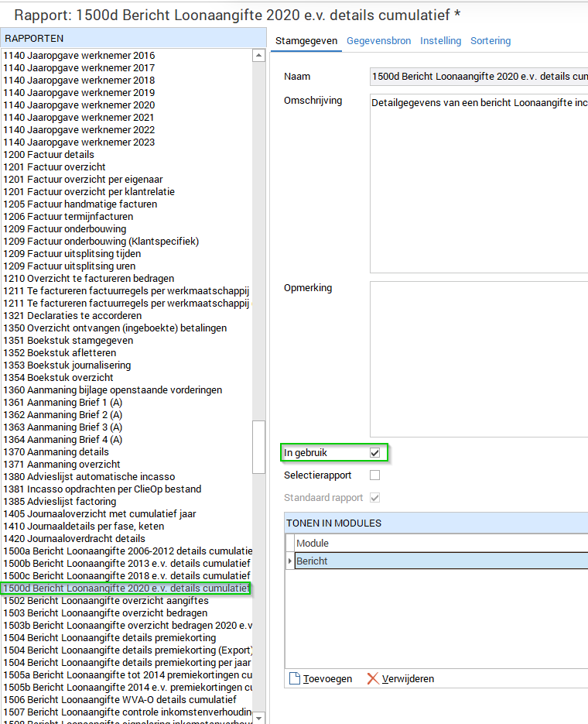Viewport: 588px width, 724px height.
Task: Click the Toevoegen document icon
Action: click(x=294, y=679)
